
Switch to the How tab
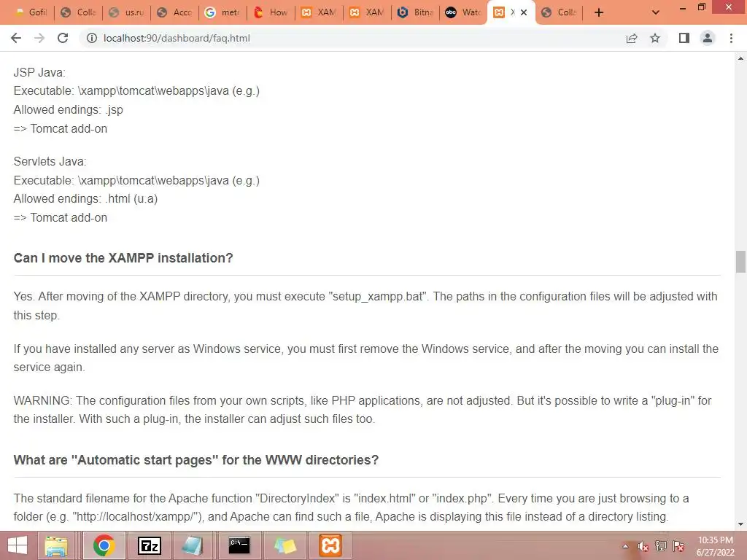pyautogui.click(x=271, y=12)
